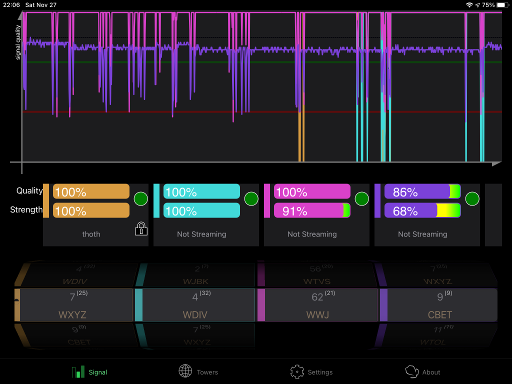Tap the cyan color stripe of second tuner
512x384 pixels.
(156, 201)
